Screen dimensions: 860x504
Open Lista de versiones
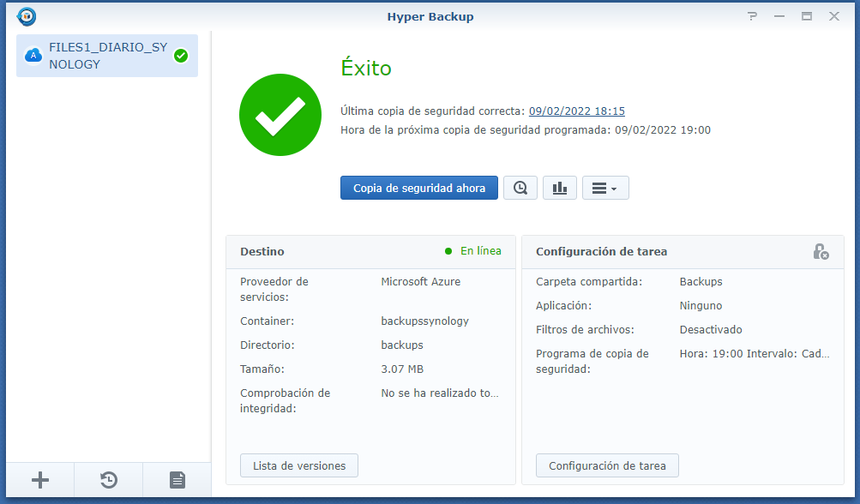298,465
